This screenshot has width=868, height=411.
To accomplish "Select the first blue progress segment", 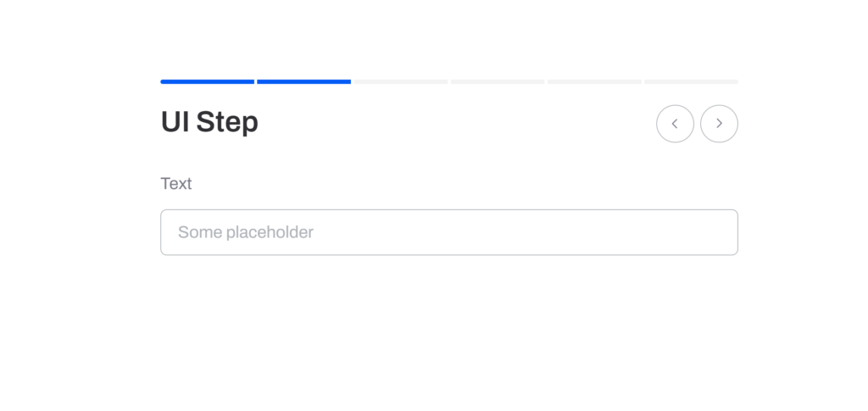I will point(207,81).
